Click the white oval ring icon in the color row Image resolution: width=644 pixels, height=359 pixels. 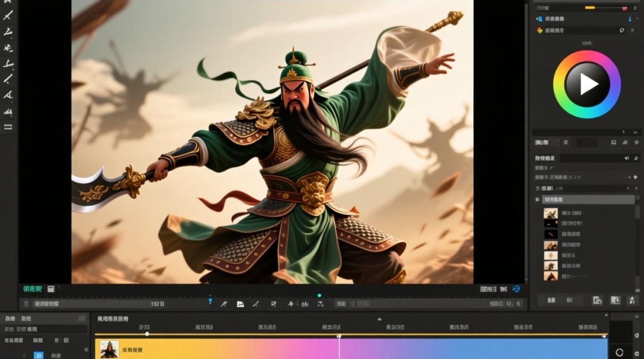(622, 30)
